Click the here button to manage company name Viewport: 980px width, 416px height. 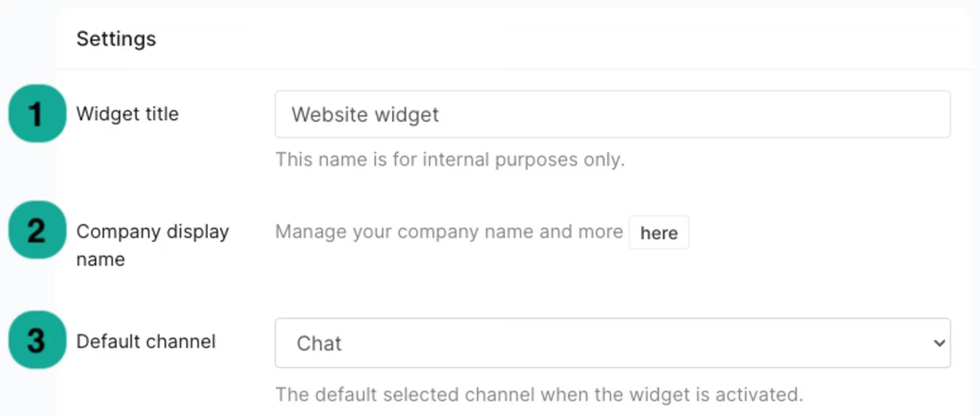[659, 232]
